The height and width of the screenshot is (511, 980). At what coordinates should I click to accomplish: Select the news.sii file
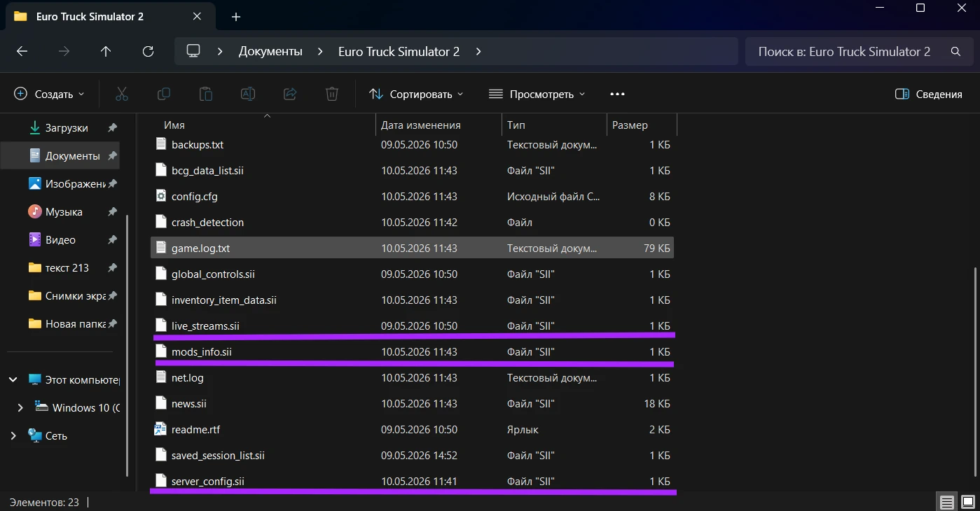412,403
